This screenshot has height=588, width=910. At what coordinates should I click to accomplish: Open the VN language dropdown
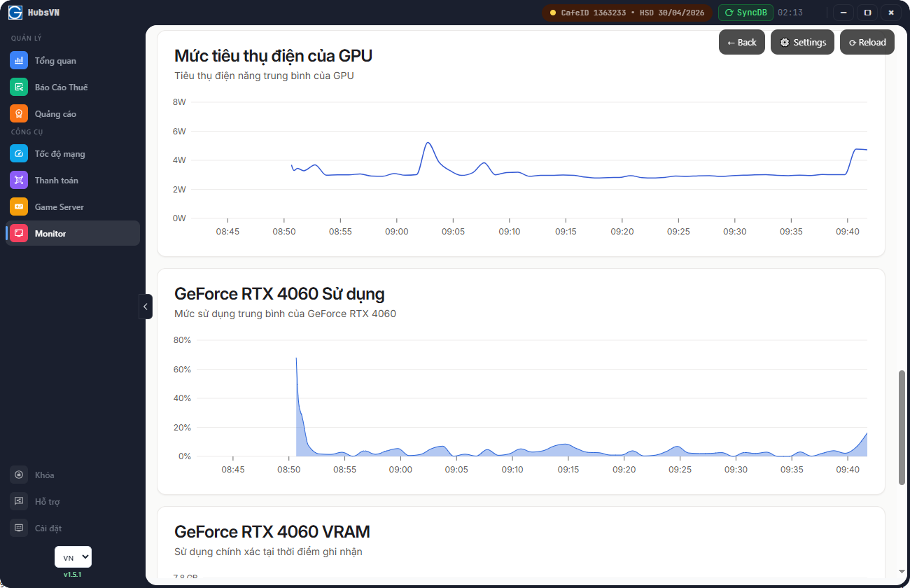tap(73, 557)
